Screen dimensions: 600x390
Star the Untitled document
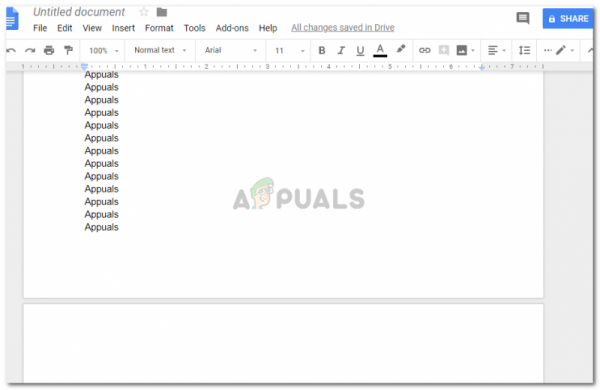click(144, 12)
